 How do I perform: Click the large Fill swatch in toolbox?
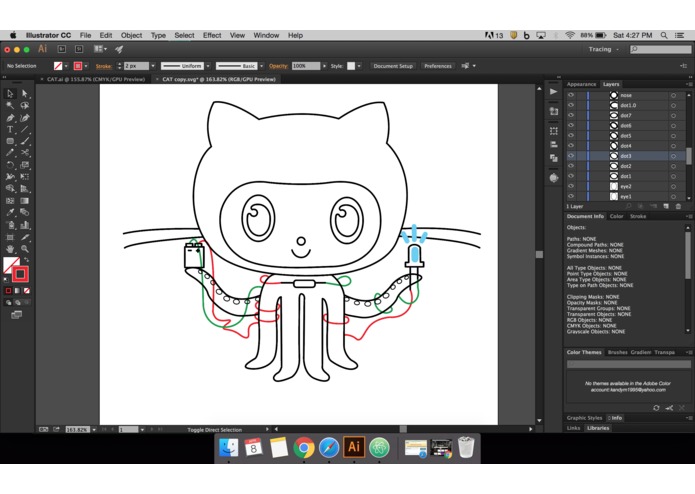(11, 265)
